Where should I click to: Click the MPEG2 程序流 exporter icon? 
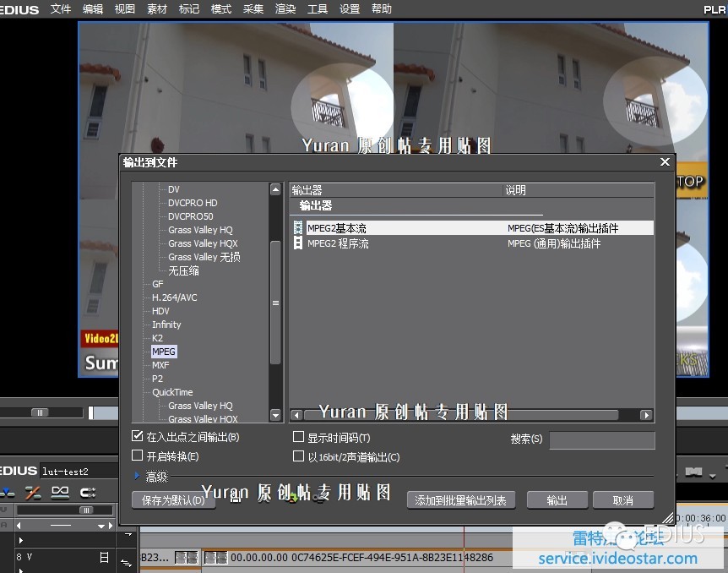coord(297,243)
